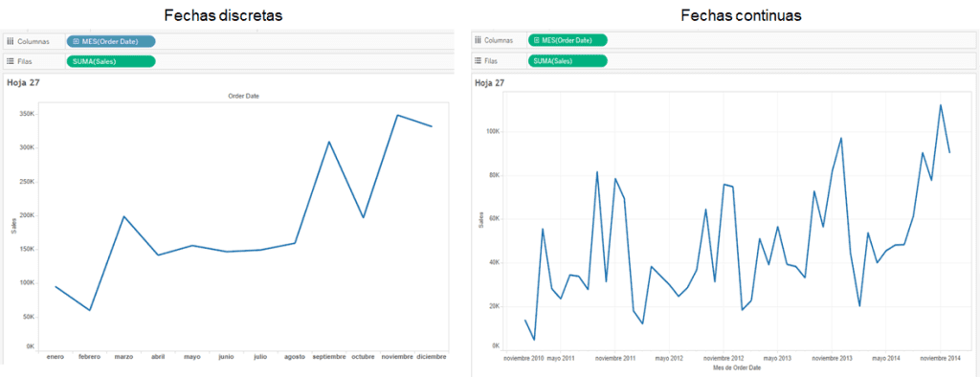Click the Filas shelf icon in the discrete panel

[10, 61]
